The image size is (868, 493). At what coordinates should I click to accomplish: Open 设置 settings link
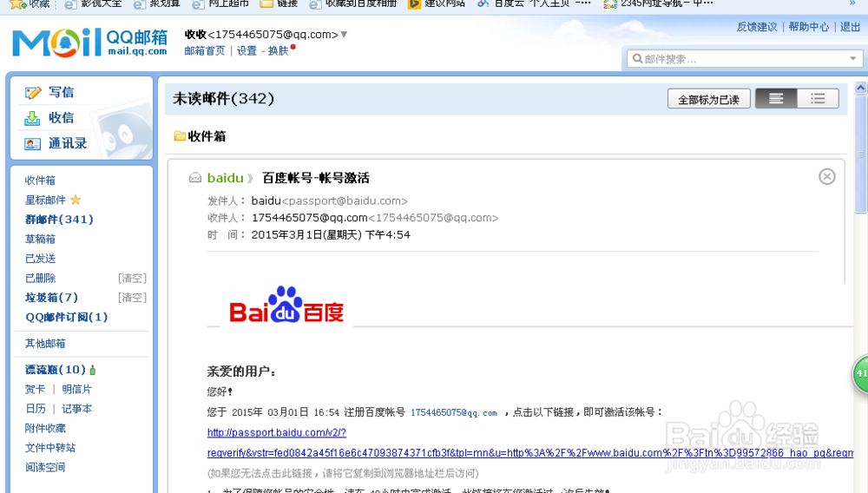point(247,50)
